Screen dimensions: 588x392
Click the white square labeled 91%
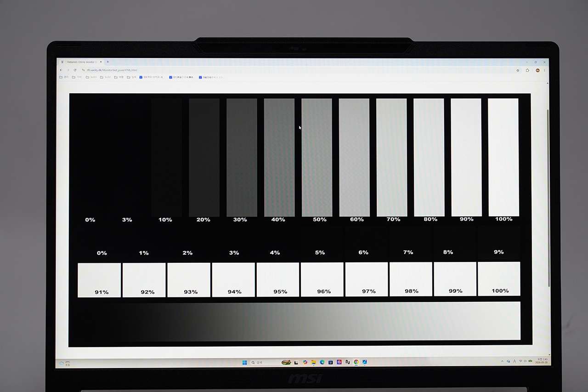coord(99,280)
